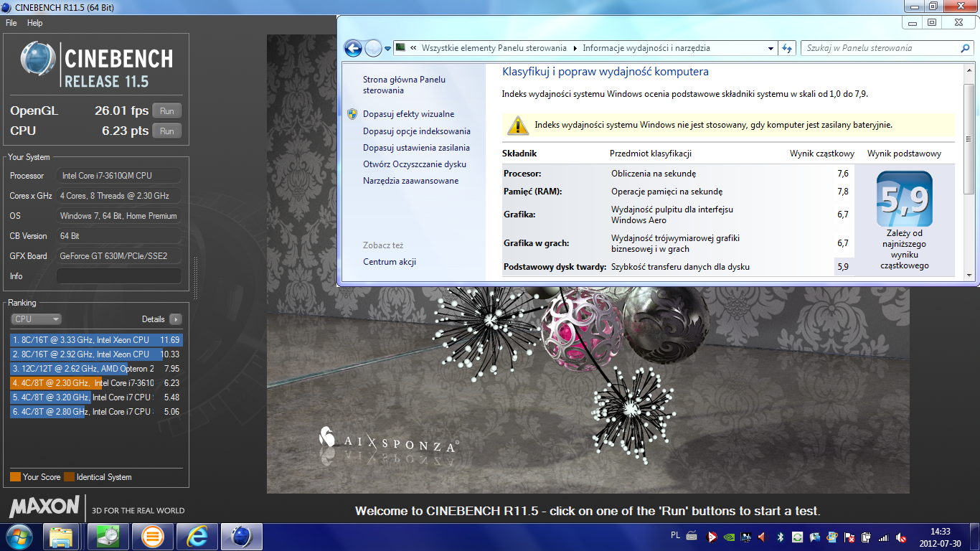Click the Cinebench sphere logo icon

pyautogui.click(x=39, y=59)
